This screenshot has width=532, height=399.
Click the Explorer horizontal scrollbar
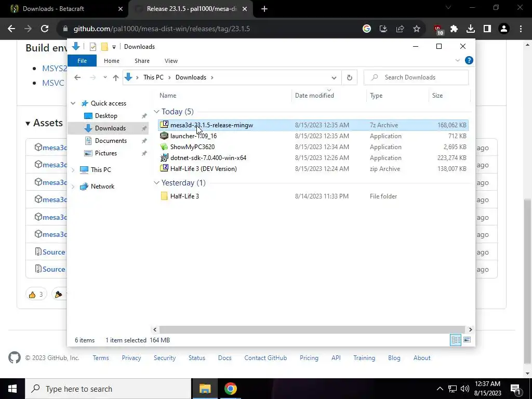point(312,329)
